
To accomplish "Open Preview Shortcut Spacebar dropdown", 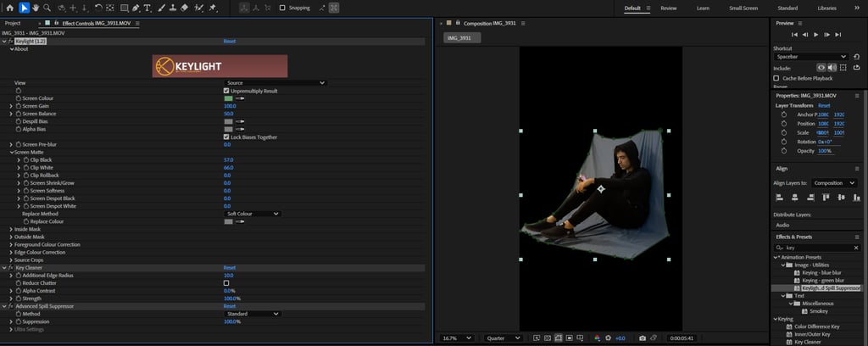I will (x=810, y=57).
